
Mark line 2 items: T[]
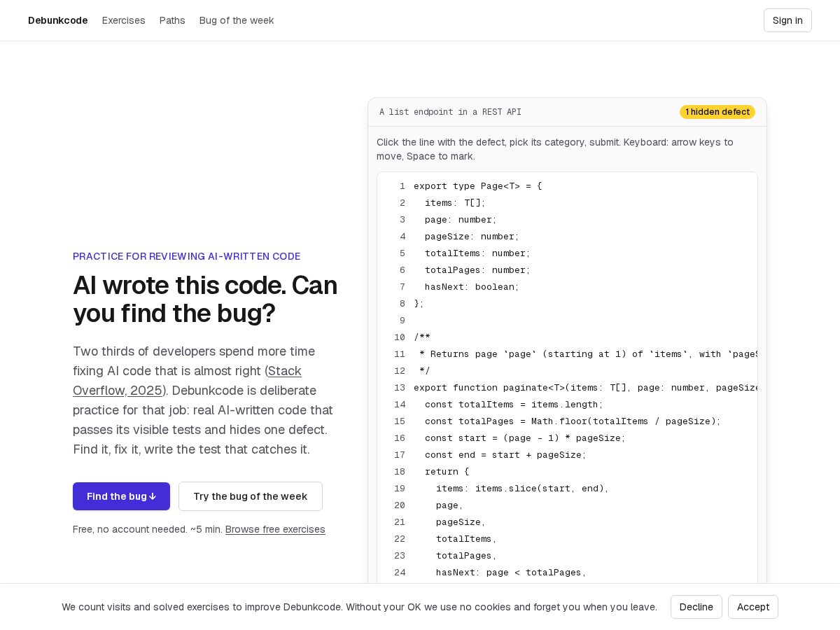pos(567,203)
